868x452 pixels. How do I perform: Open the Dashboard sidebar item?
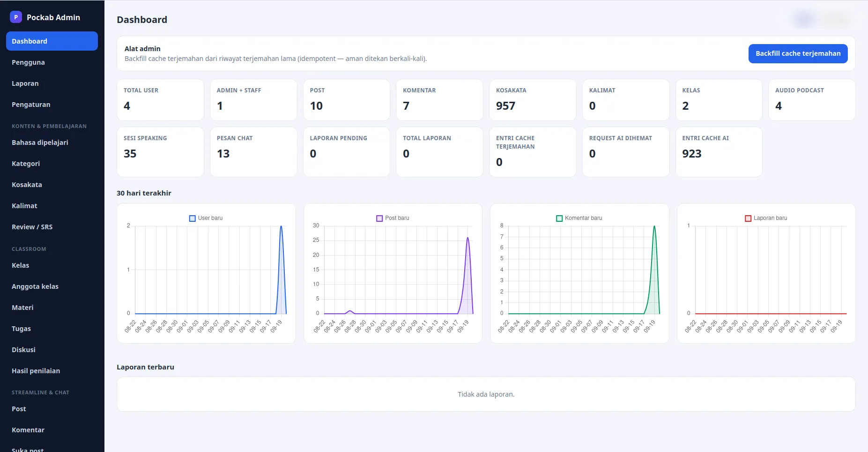pos(52,41)
